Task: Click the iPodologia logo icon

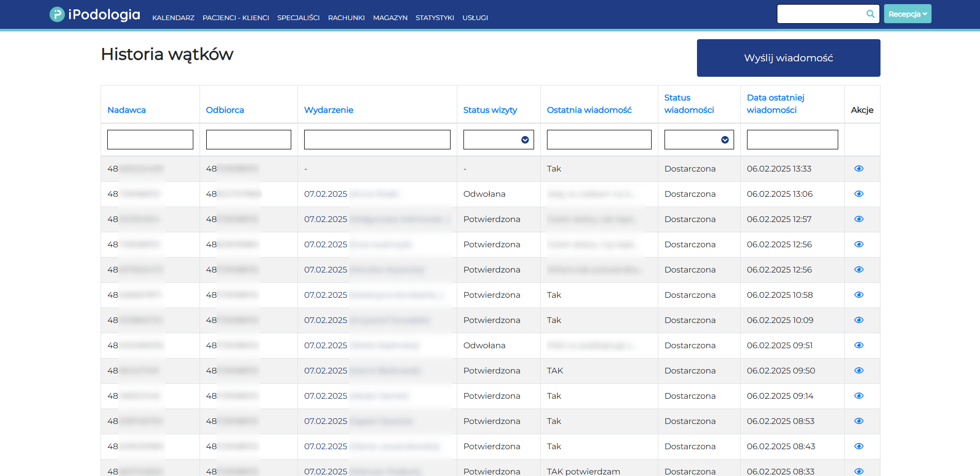Action: click(57, 14)
